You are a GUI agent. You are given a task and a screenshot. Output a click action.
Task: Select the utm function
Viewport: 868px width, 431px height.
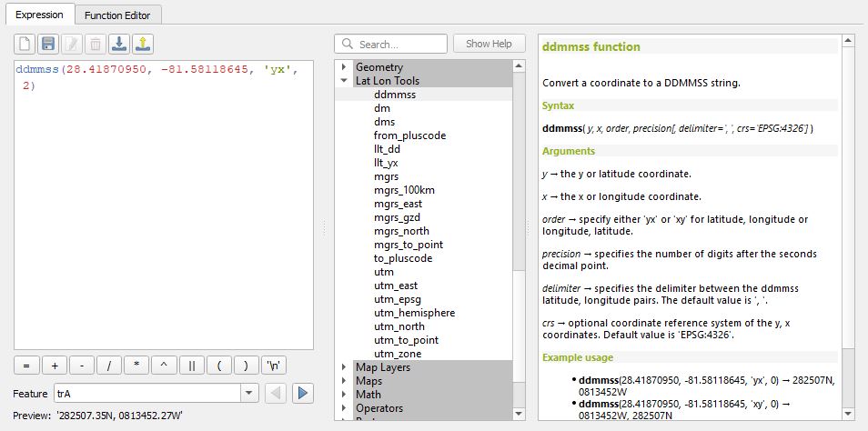tap(384, 272)
